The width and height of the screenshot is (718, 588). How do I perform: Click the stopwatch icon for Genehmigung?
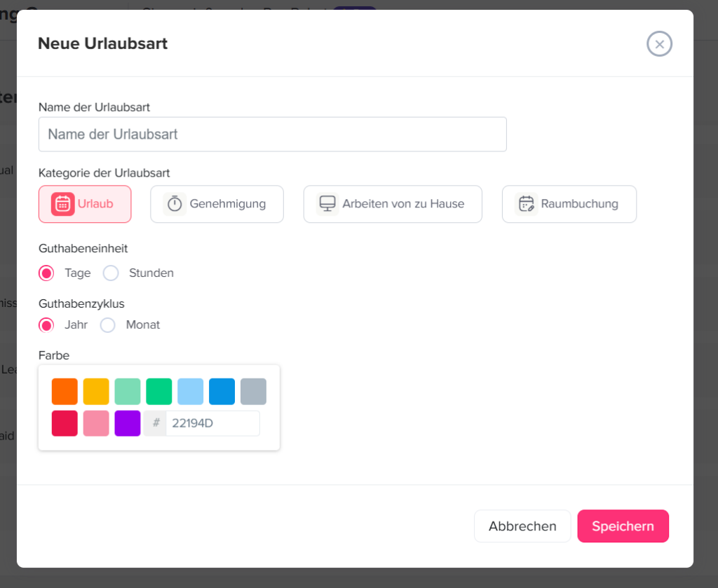[175, 204]
